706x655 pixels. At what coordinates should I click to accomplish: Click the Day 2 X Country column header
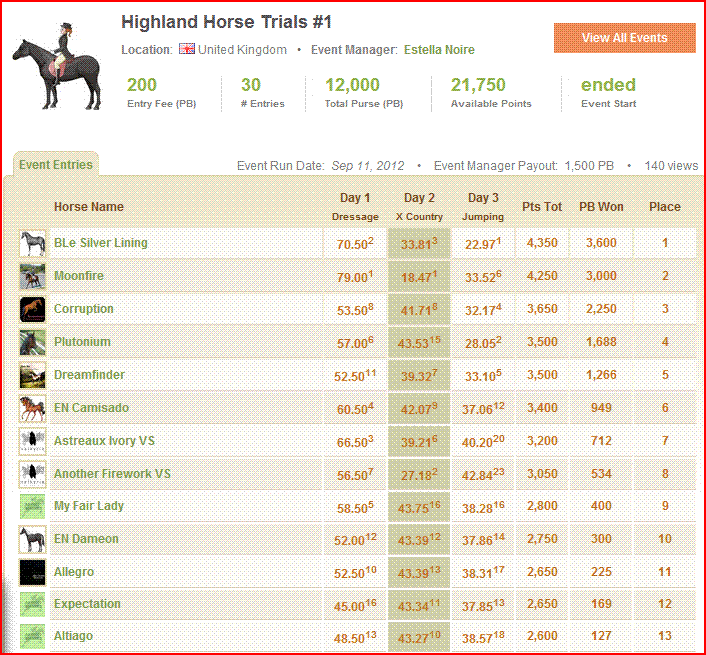[x=419, y=206]
